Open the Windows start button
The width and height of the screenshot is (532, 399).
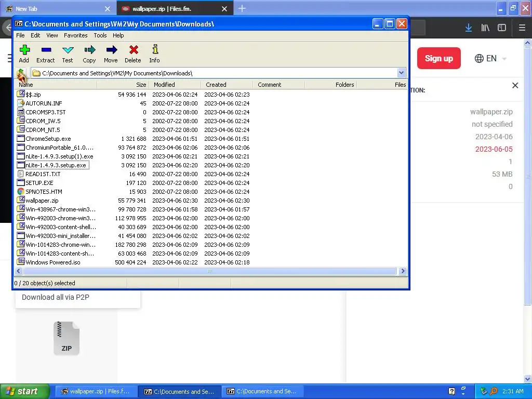[25, 391]
